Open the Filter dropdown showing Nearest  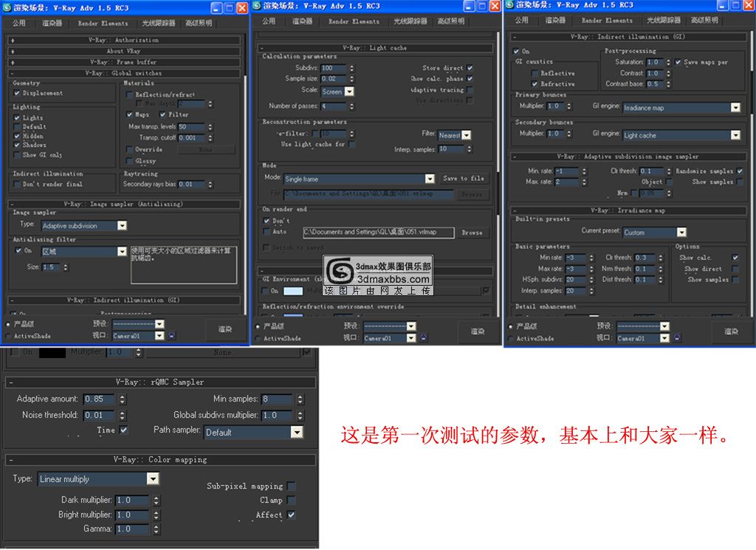[454, 135]
